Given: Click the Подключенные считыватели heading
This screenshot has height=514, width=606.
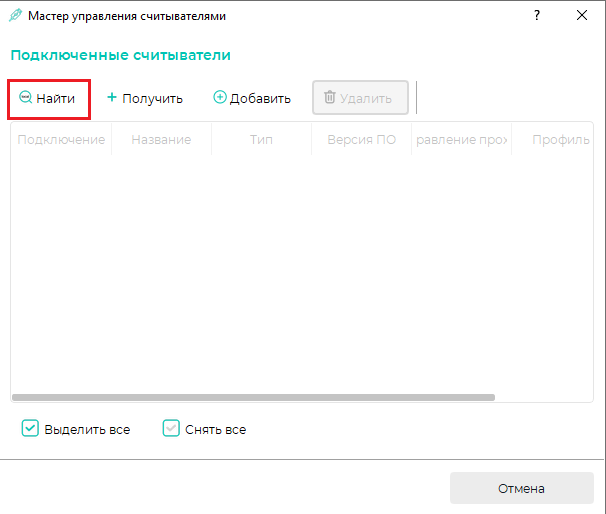Looking at the screenshot, I should coord(121,55).
